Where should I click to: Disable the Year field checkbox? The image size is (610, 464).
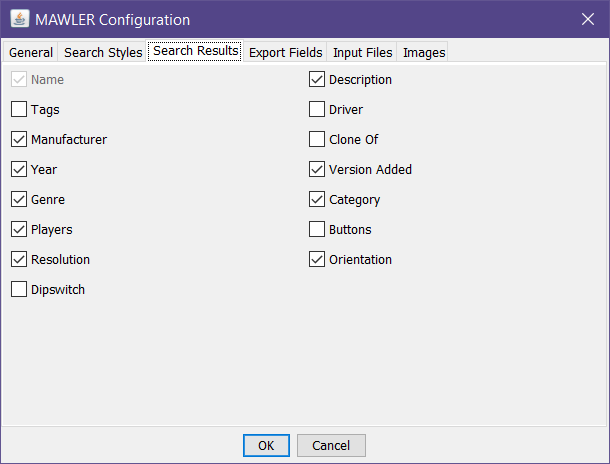click(x=19, y=170)
